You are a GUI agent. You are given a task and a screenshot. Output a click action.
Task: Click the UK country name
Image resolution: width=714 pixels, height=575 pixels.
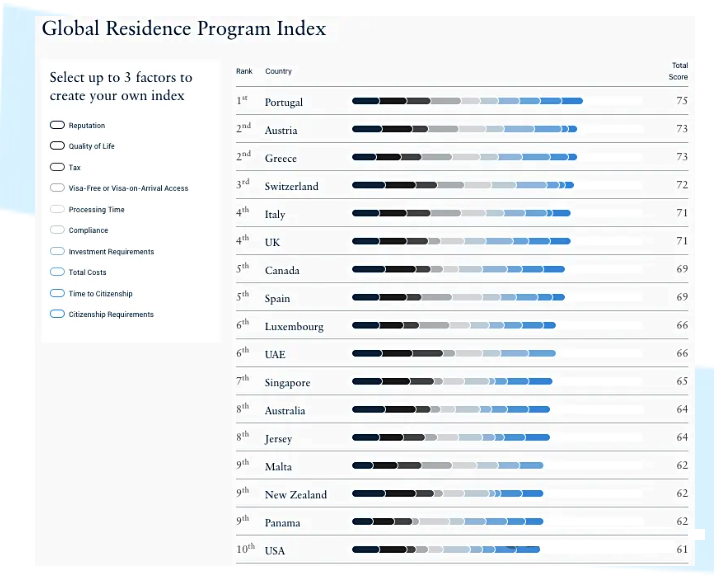click(272, 242)
